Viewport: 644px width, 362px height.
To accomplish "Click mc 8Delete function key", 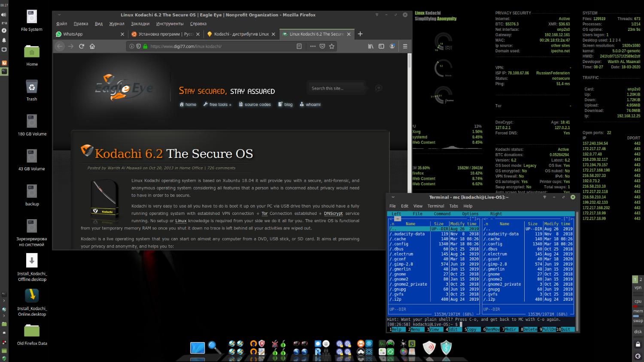I will click(x=529, y=329).
